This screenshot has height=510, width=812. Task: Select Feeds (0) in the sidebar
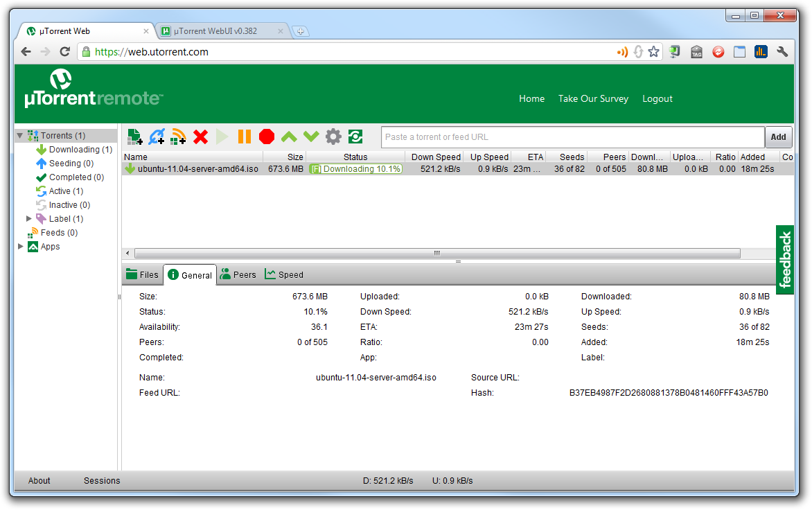pyautogui.click(x=53, y=233)
